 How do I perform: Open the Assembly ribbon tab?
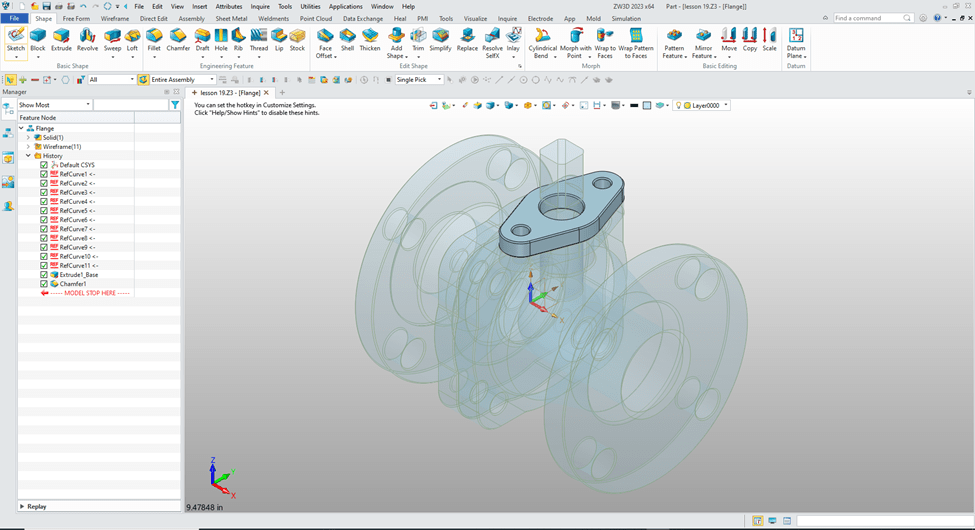(191, 19)
